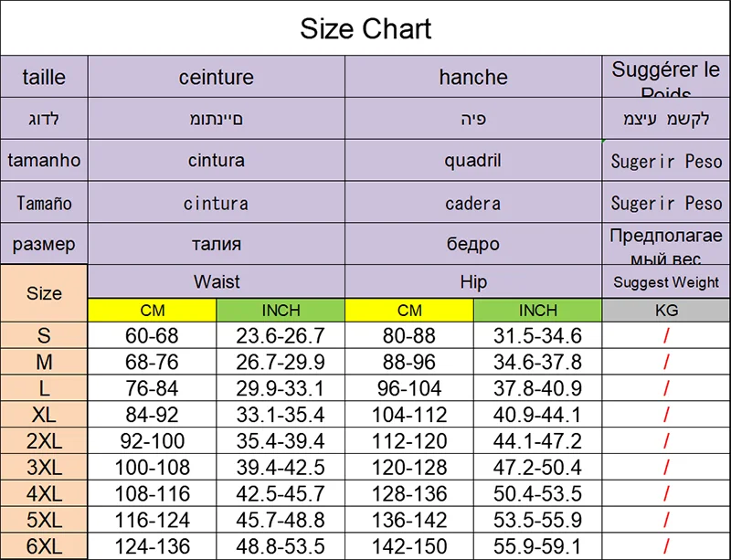Click the English "Waist" header cell

216,281
